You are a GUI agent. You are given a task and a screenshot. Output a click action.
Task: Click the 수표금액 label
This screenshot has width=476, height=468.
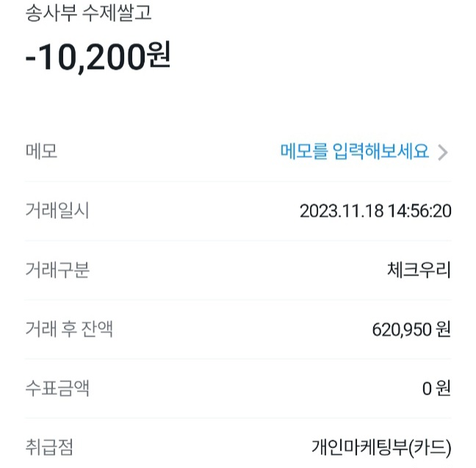point(57,388)
